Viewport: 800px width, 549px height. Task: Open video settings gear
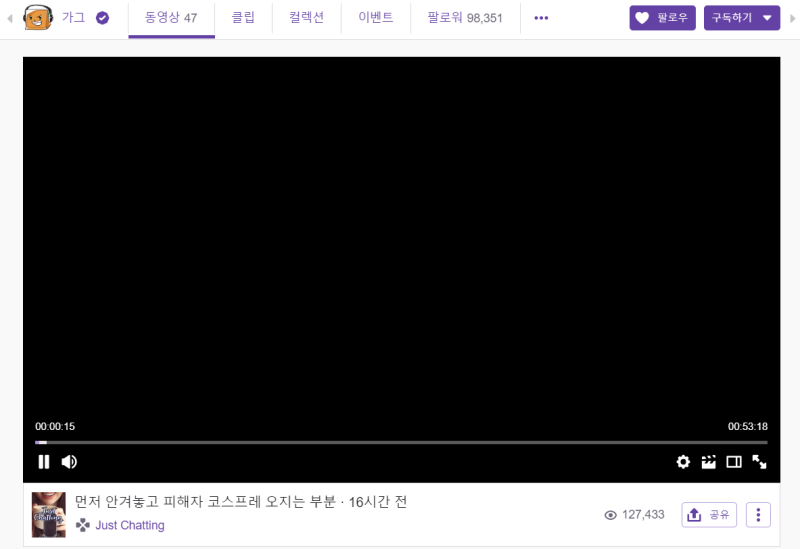pyautogui.click(x=683, y=462)
